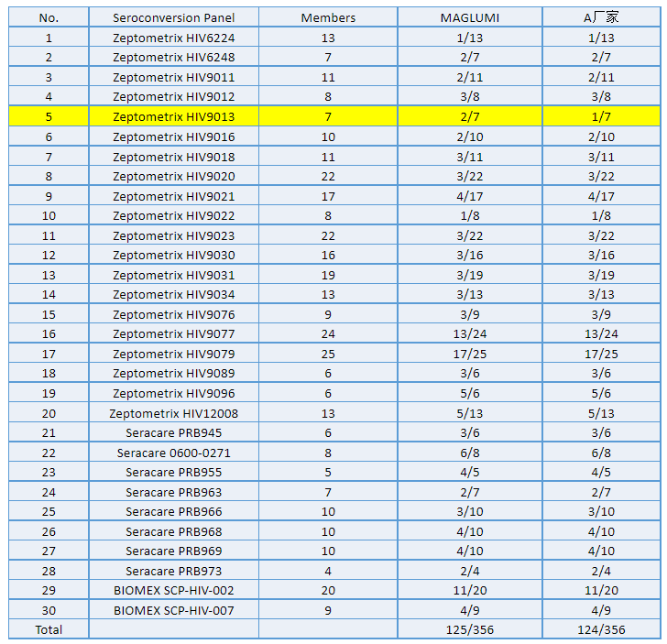Select the 17/25 MAGLUMI cell for HIV9079

pyautogui.click(x=470, y=354)
